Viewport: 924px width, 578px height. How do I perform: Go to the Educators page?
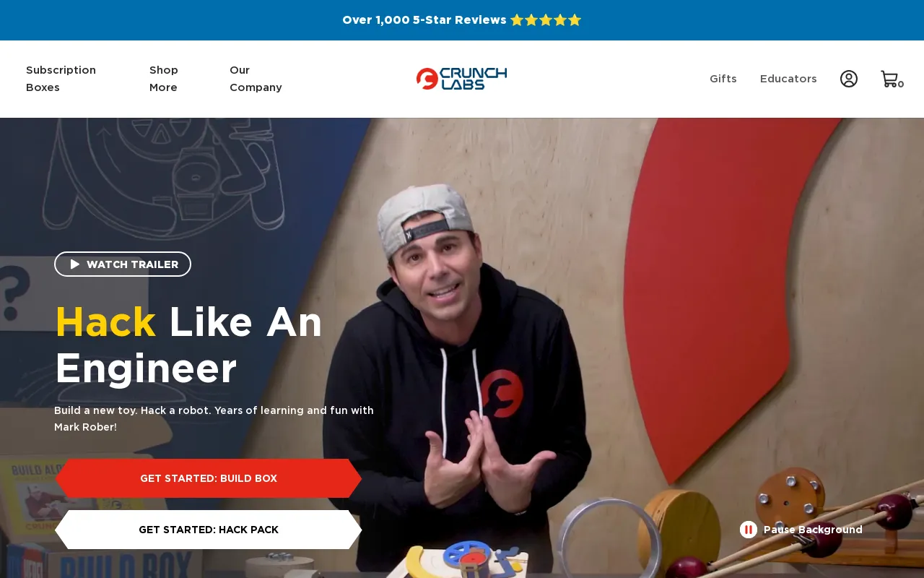[x=788, y=79]
